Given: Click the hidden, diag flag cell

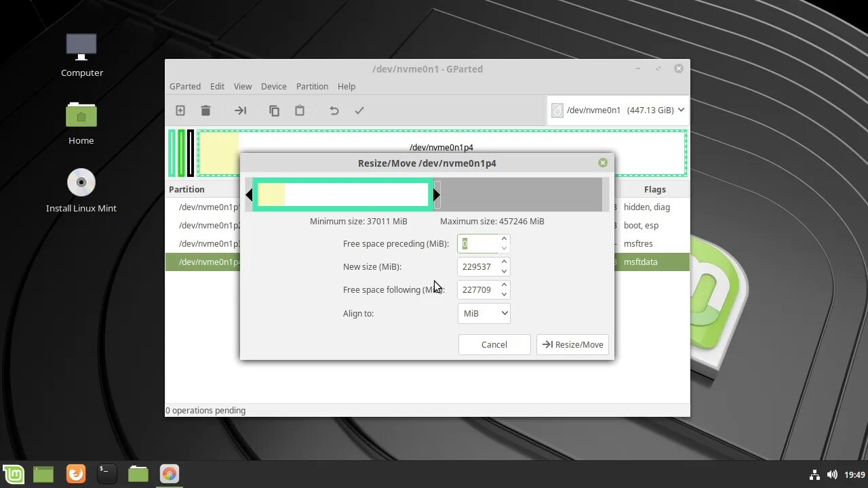Looking at the screenshot, I should 647,207.
